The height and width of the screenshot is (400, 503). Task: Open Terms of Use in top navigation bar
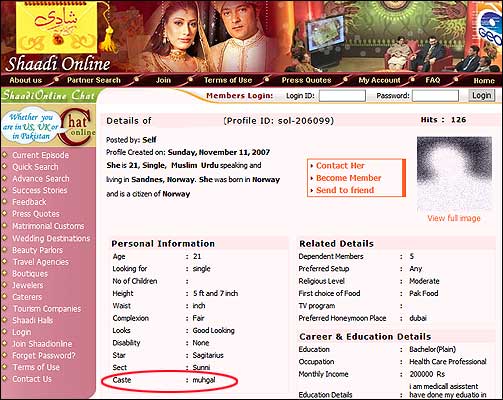(228, 80)
